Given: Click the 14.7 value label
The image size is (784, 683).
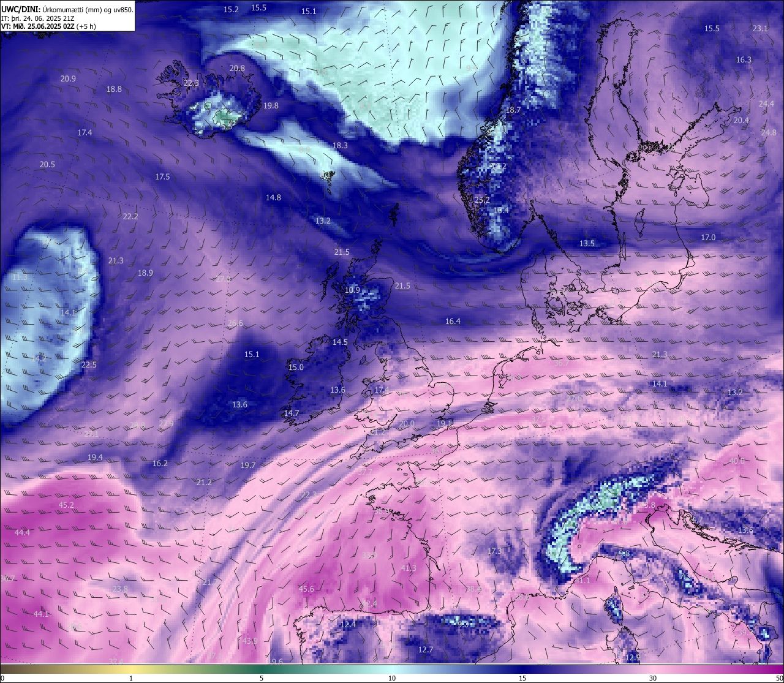Looking at the screenshot, I should click(x=292, y=413).
